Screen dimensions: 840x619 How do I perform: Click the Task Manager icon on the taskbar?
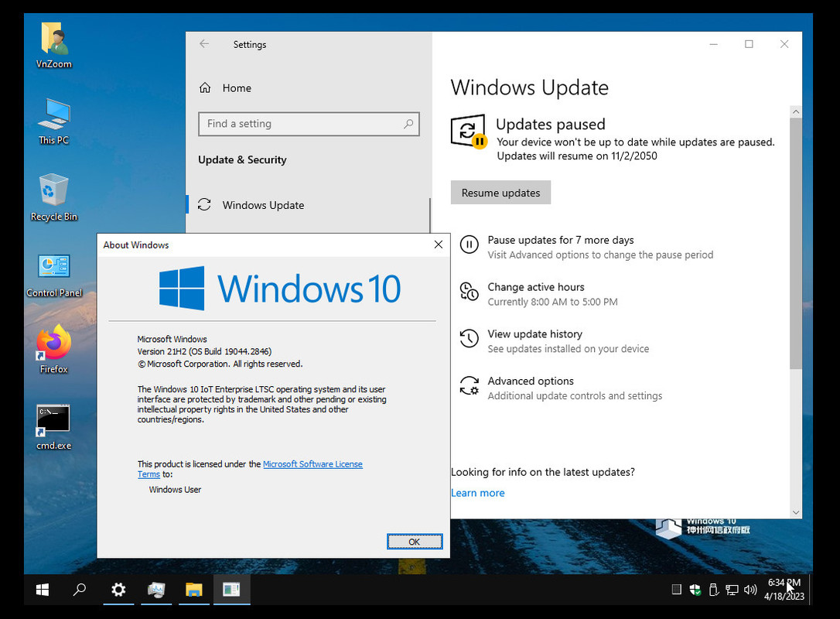[x=156, y=590]
